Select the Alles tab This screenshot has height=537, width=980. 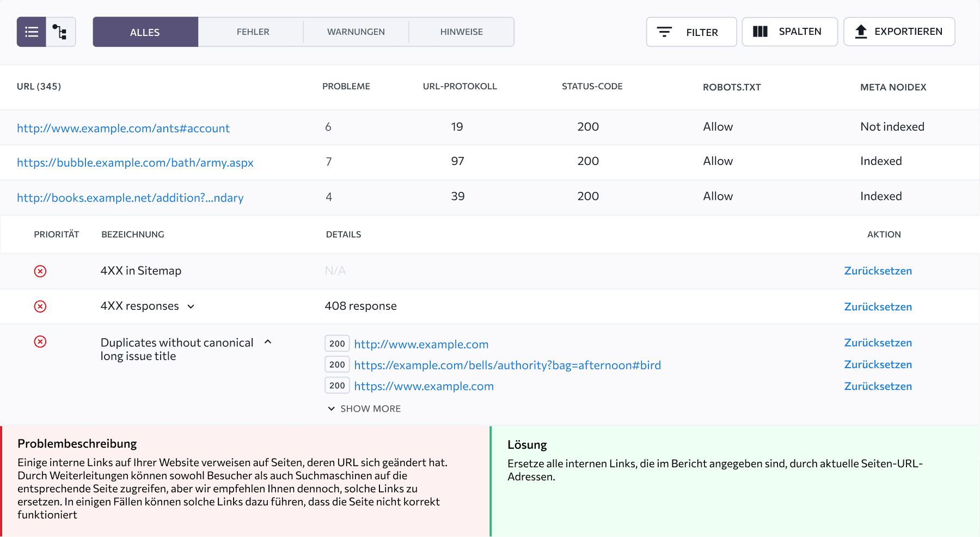[145, 32]
